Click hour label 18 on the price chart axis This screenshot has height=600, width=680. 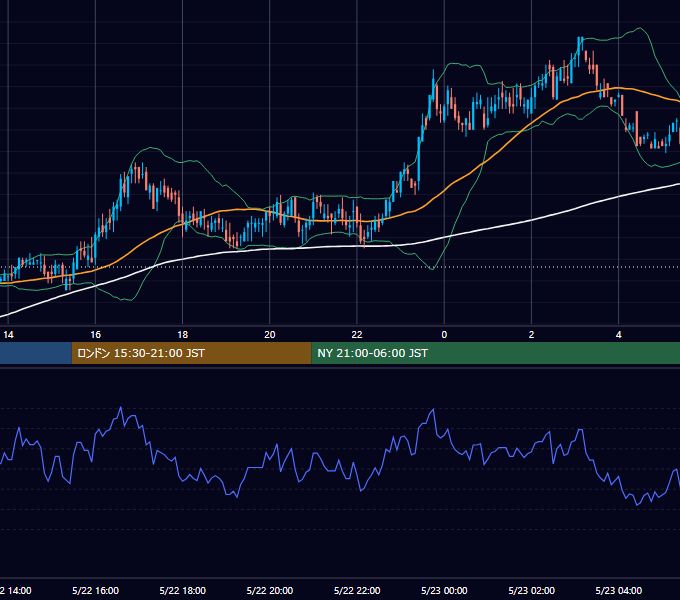coord(183,335)
